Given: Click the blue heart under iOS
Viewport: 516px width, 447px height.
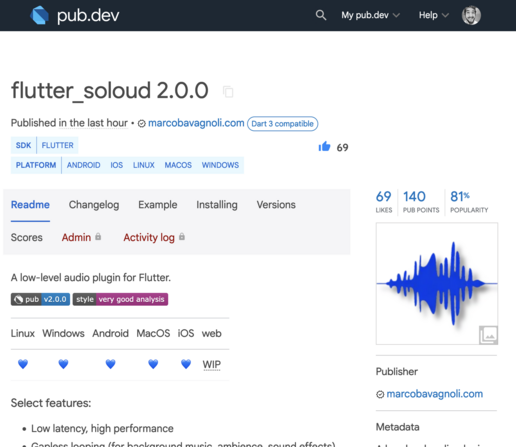Looking at the screenshot, I should click(x=186, y=364).
